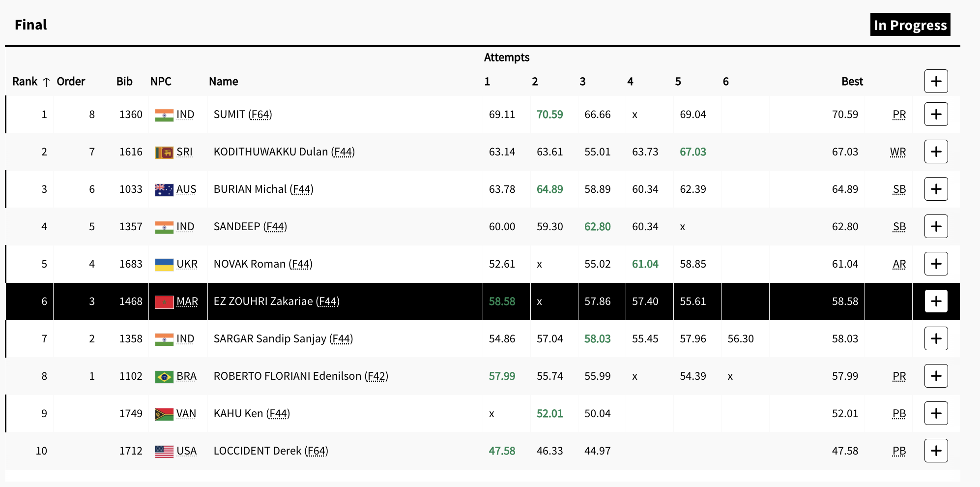The width and height of the screenshot is (980, 487).
Task: Click the Best column header
Action: click(x=852, y=82)
